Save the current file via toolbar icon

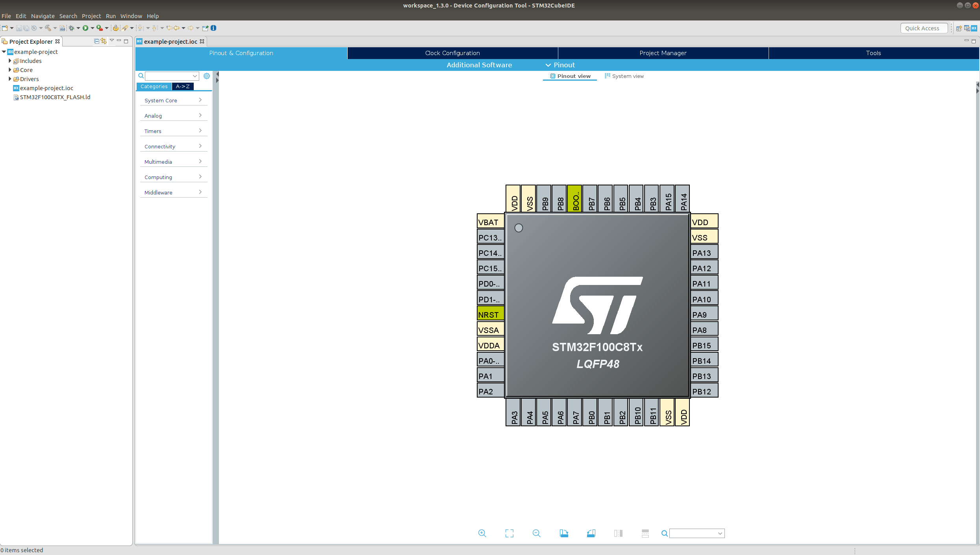coord(19,28)
